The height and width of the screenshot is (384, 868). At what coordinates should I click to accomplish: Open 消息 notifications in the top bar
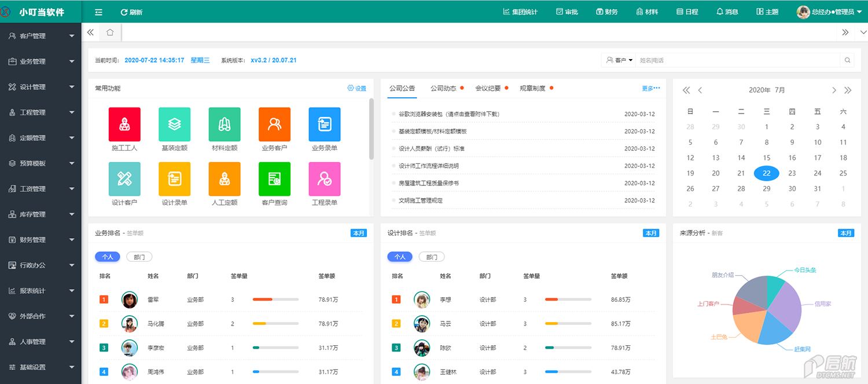tap(727, 12)
